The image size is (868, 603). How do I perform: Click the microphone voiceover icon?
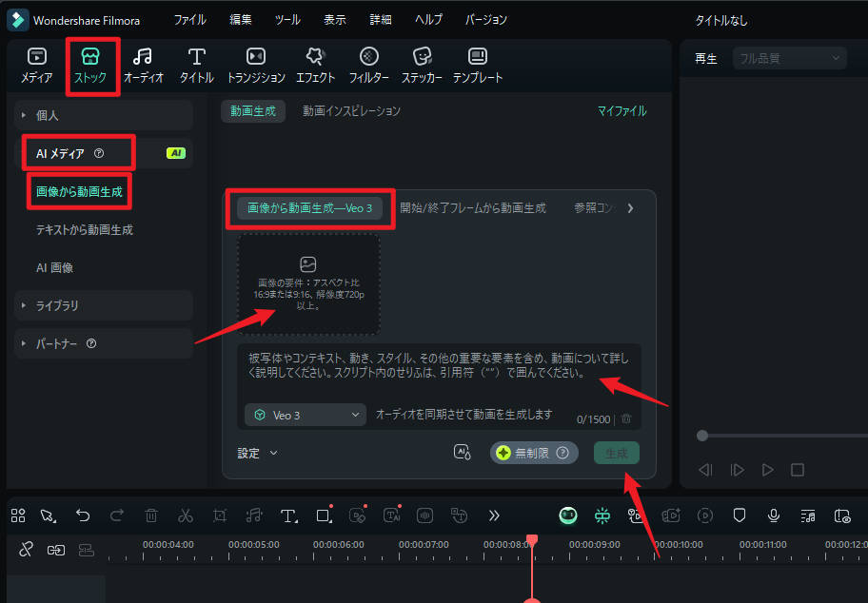pos(774,515)
